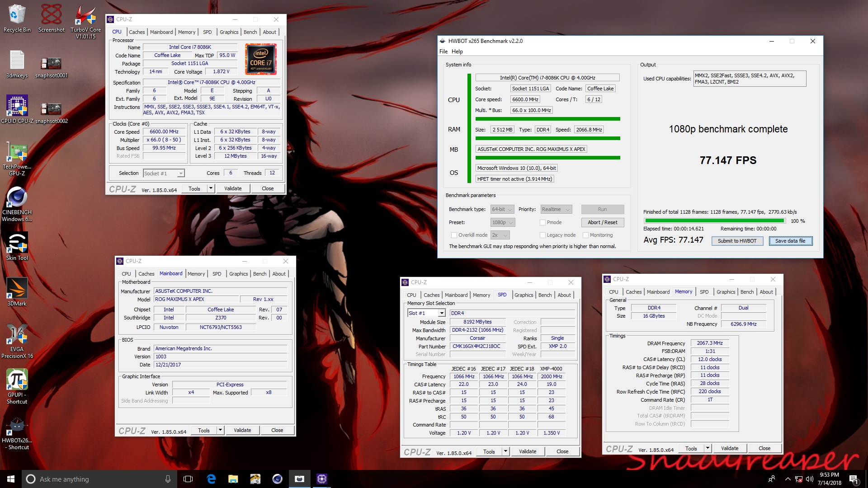Enable the Overkill mode checkbox

click(x=454, y=235)
